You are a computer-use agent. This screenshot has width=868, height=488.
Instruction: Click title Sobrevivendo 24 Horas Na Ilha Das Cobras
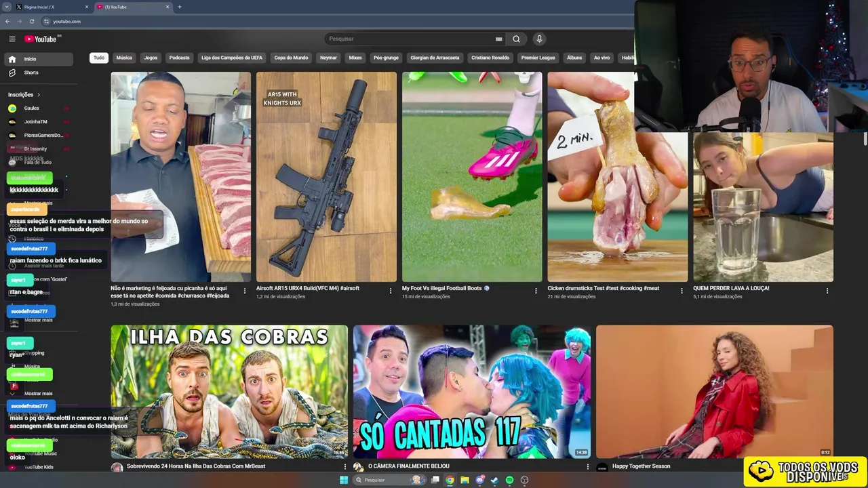pos(196,466)
